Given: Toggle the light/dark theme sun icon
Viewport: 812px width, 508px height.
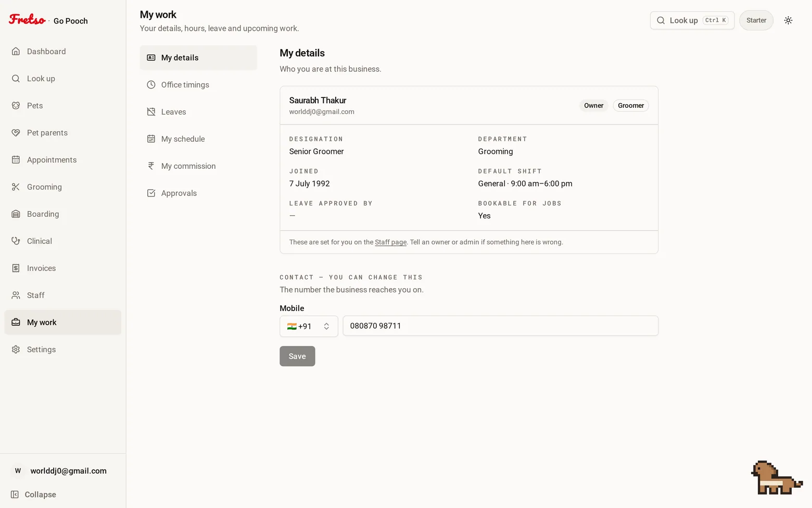Looking at the screenshot, I should (788, 20).
